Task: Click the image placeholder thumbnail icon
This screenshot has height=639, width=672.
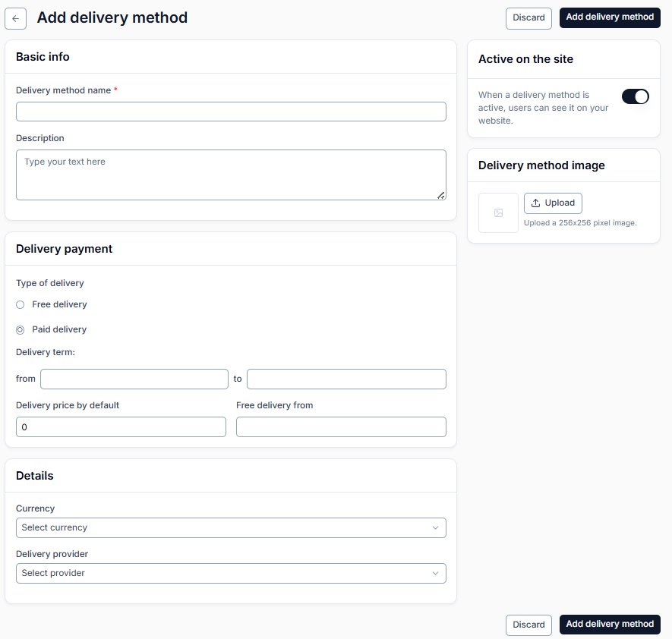Action: 498,212
